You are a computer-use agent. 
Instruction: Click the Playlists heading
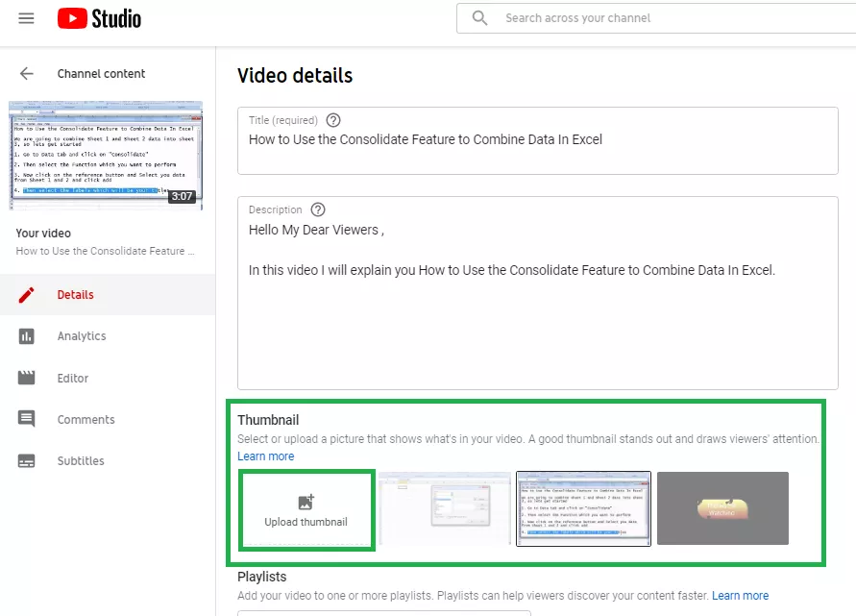click(262, 577)
